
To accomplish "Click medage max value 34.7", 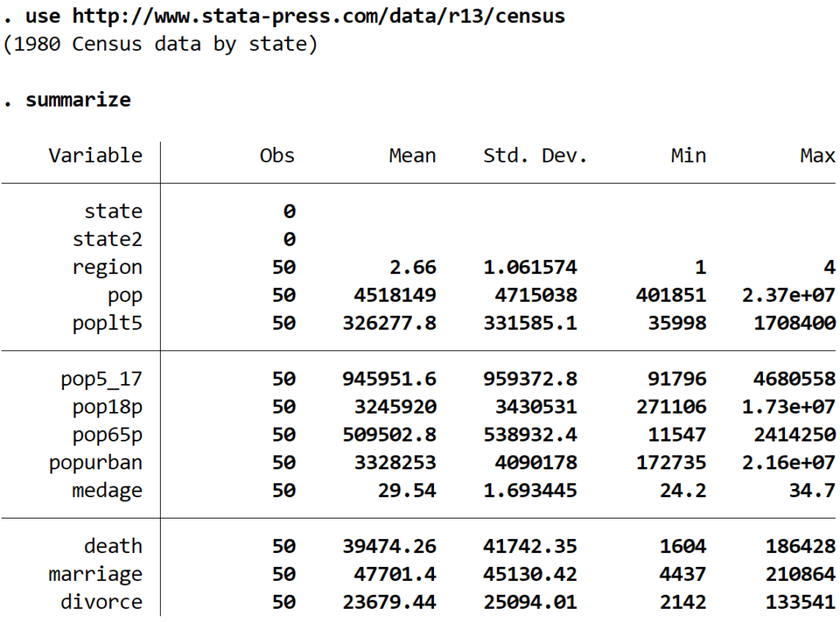I will pyautogui.click(x=812, y=490).
